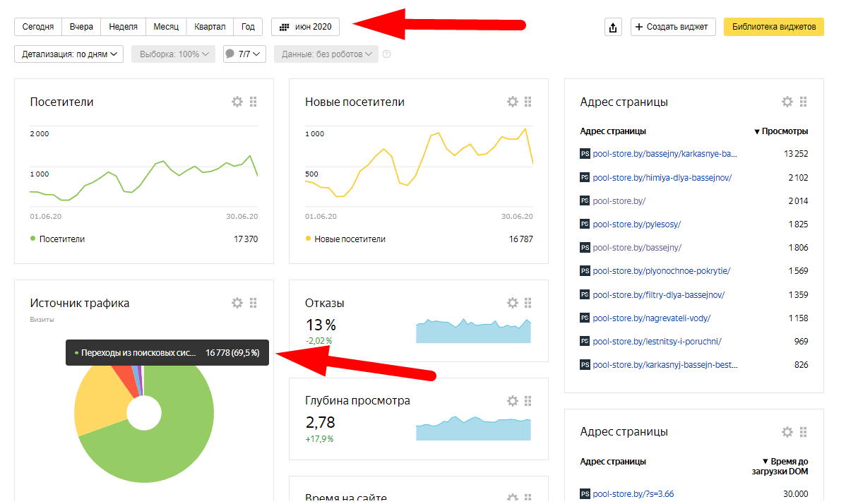The width and height of the screenshot is (846, 504).
Task: Open июн 2020 date range picker
Action: [305, 27]
